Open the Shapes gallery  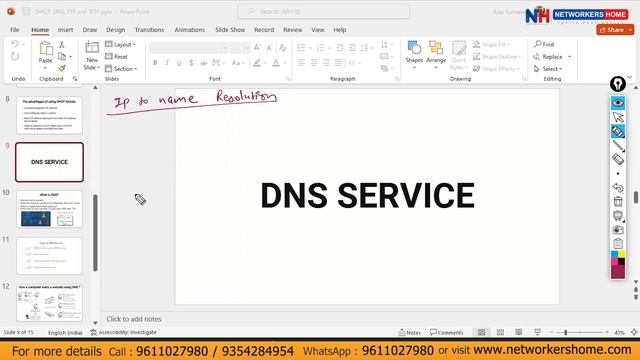[414, 54]
